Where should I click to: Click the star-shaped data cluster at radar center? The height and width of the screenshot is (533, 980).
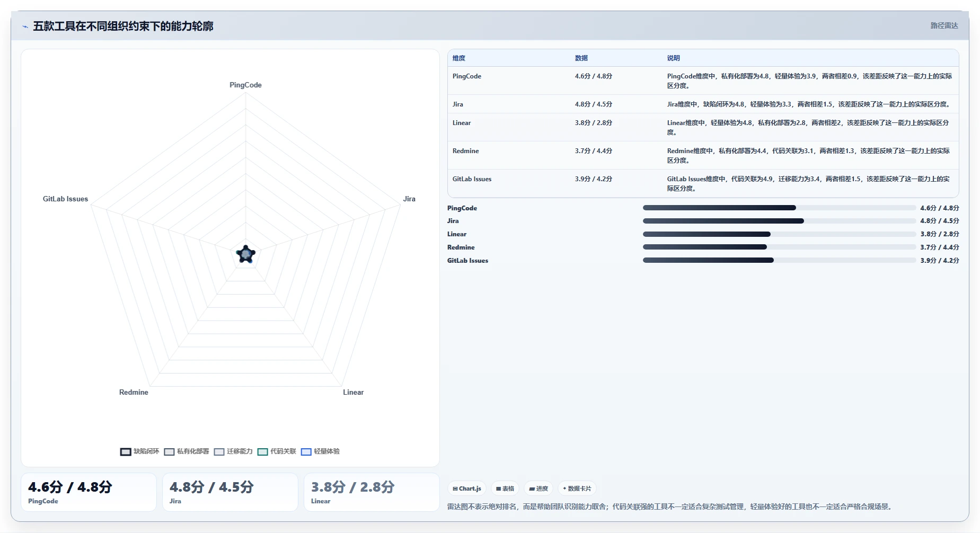click(245, 254)
